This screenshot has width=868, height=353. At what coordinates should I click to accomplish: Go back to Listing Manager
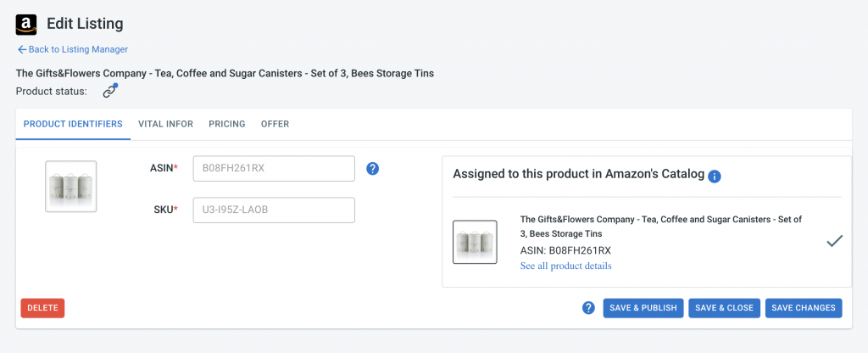[x=73, y=49]
